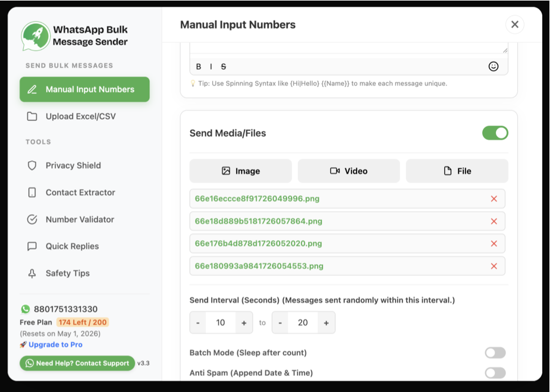
Task: Turn off Send Media/Files switch
Action: click(x=495, y=133)
